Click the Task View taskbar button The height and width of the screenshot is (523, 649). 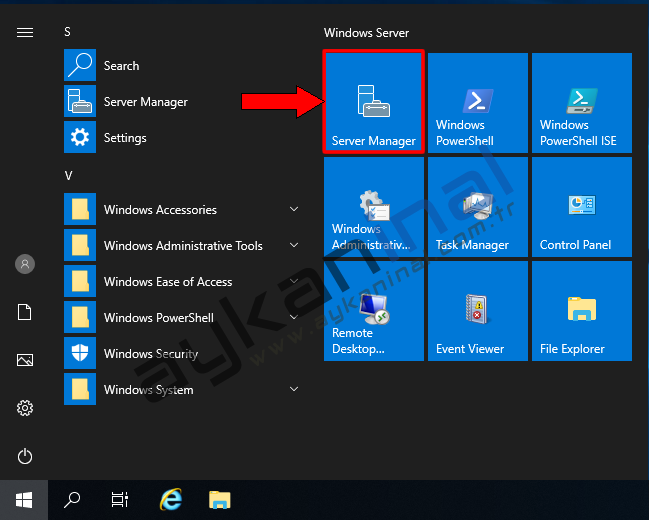click(x=120, y=499)
